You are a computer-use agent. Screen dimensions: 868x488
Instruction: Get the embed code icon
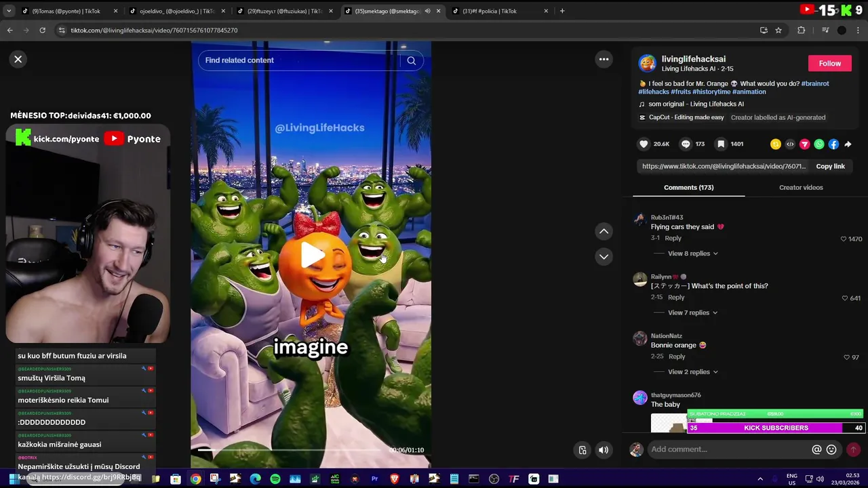click(790, 144)
